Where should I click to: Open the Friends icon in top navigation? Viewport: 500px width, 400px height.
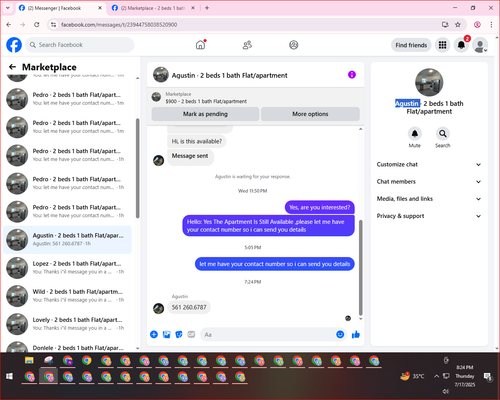coord(247,45)
